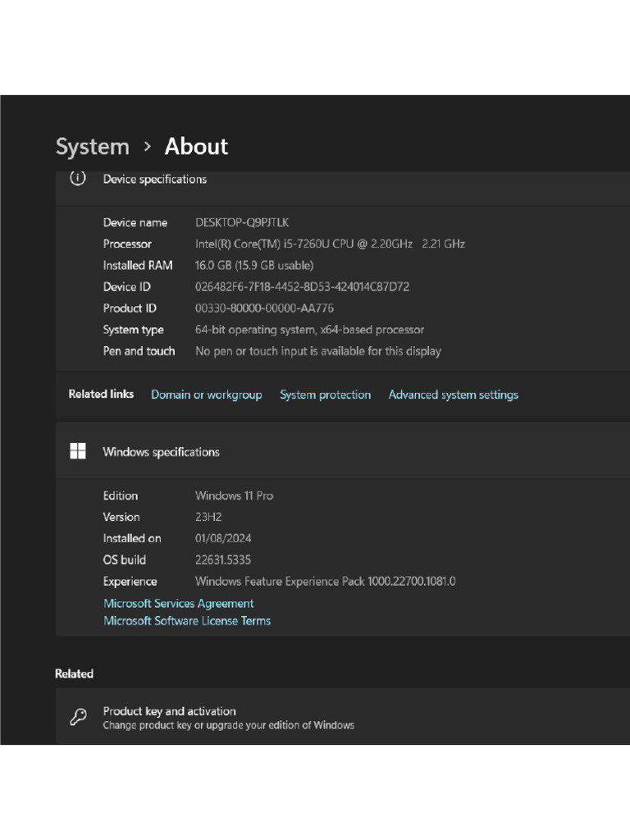Select the 64-bit operating system text
The width and height of the screenshot is (630, 840).
click(x=309, y=330)
